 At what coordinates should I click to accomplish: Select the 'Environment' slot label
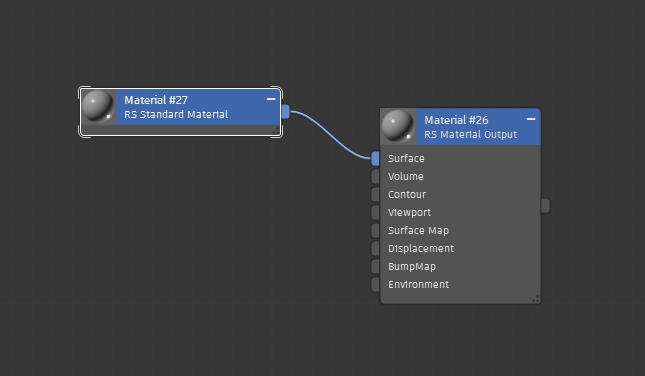pos(418,285)
